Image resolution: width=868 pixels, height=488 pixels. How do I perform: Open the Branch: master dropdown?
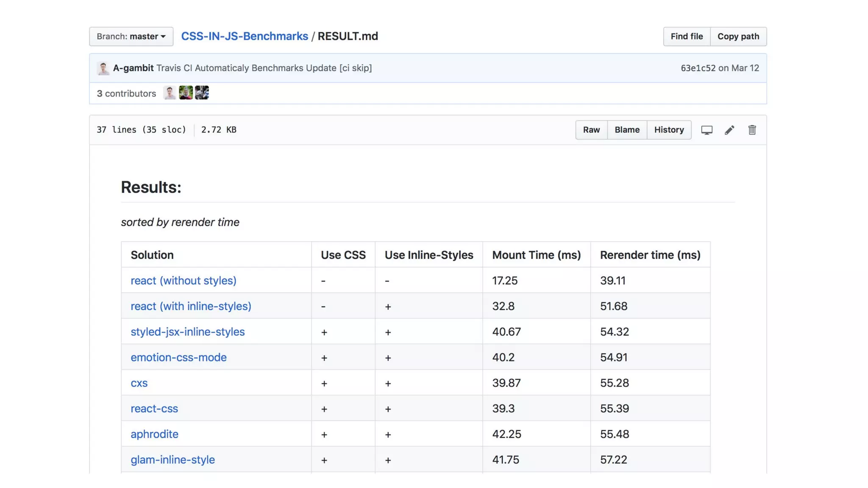[131, 36]
